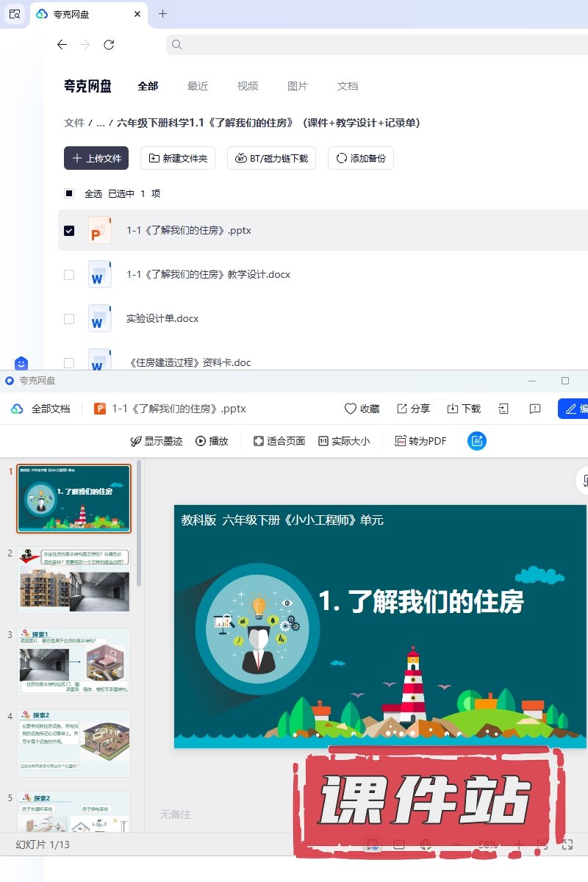Expand the collapsed '...' breadcrumb path
The height and width of the screenshot is (882, 588).
pyautogui.click(x=101, y=123)
